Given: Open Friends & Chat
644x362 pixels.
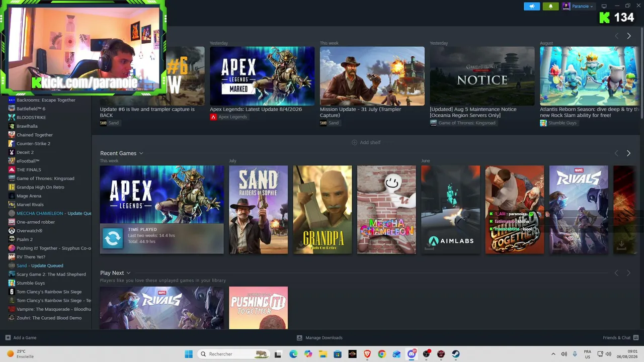Looking at the screenshot, I should [621, 338].
